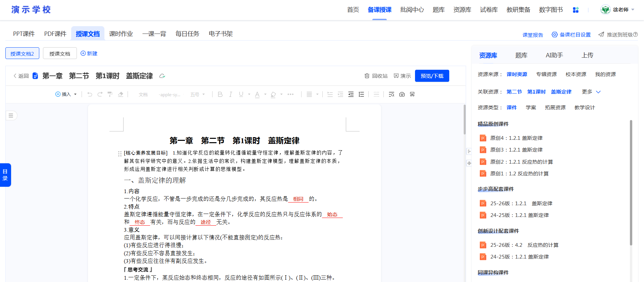Click the camera screenshot icon

(x=402, y=94)
